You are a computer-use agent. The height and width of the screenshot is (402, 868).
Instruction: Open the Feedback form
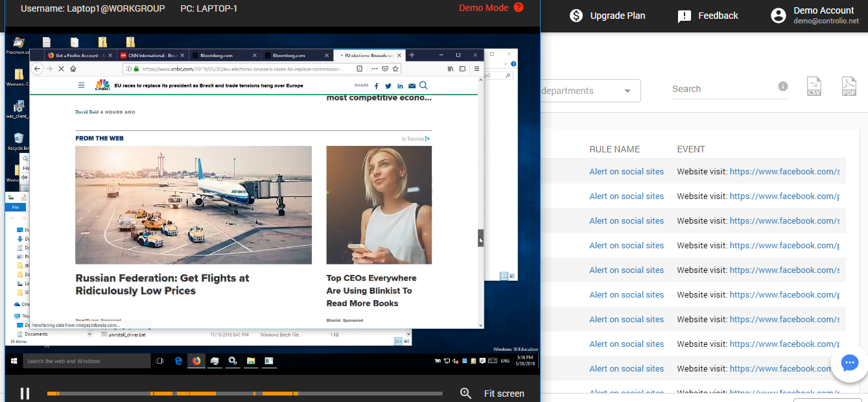click(707, 16)
